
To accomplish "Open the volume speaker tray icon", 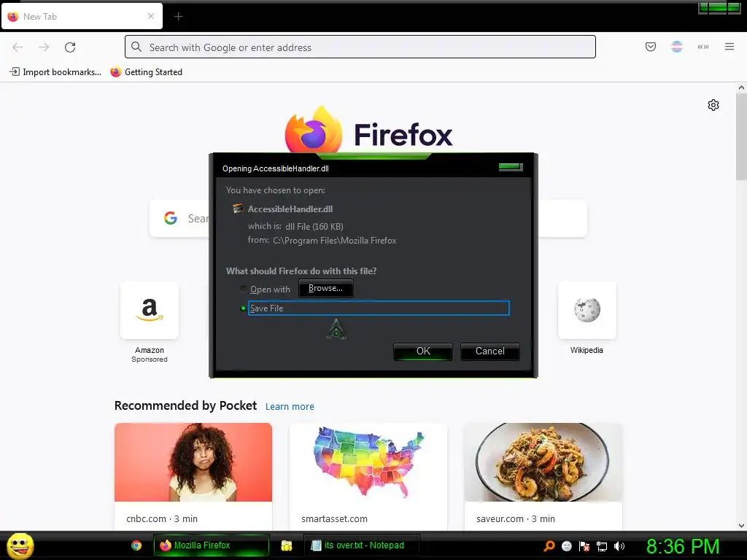I will coord(619,546).
